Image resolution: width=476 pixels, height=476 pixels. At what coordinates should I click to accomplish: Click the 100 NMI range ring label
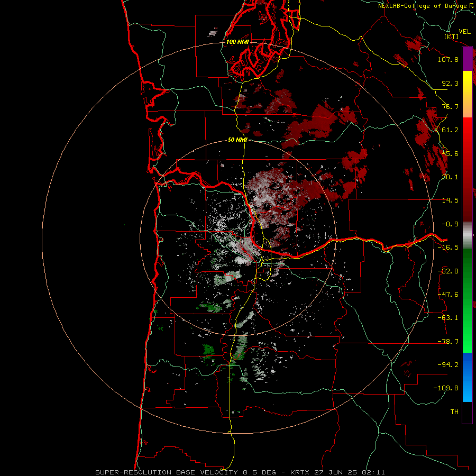[237, 42]
